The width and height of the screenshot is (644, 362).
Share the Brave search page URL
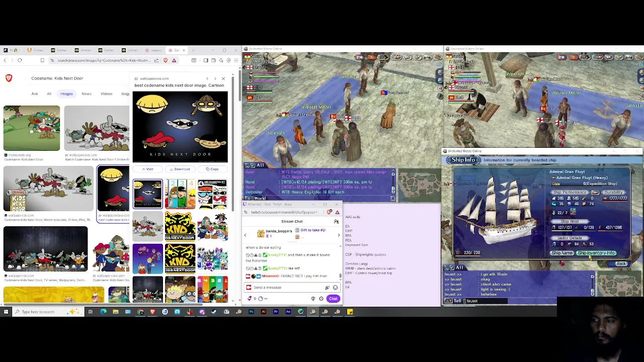pyautogui.click(x=156, y=60)
